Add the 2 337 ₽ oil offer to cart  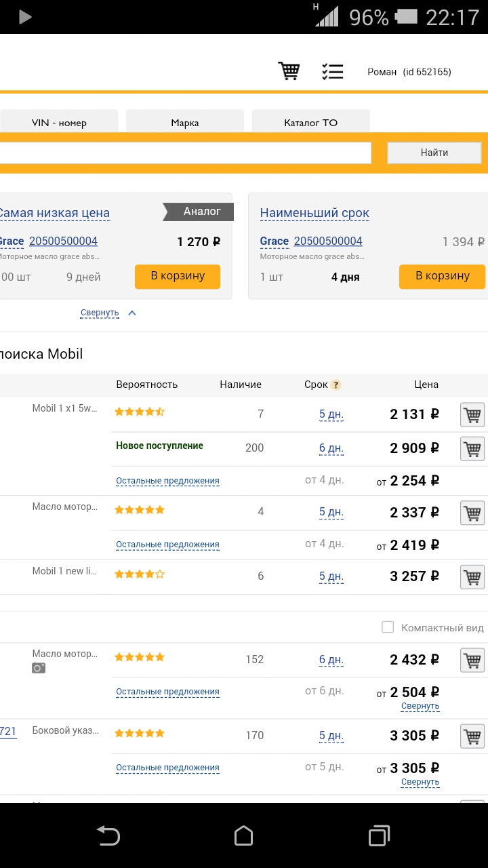(x=472, y=513)
